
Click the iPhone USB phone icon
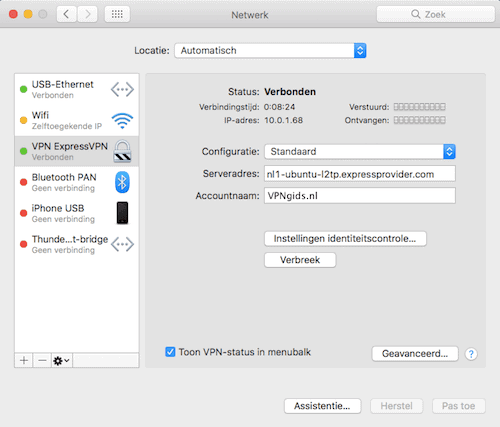[122, 213]
